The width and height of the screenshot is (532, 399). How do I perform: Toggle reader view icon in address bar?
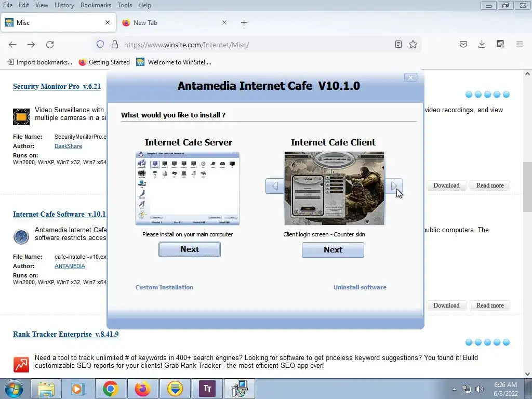(x=398, y=45)
